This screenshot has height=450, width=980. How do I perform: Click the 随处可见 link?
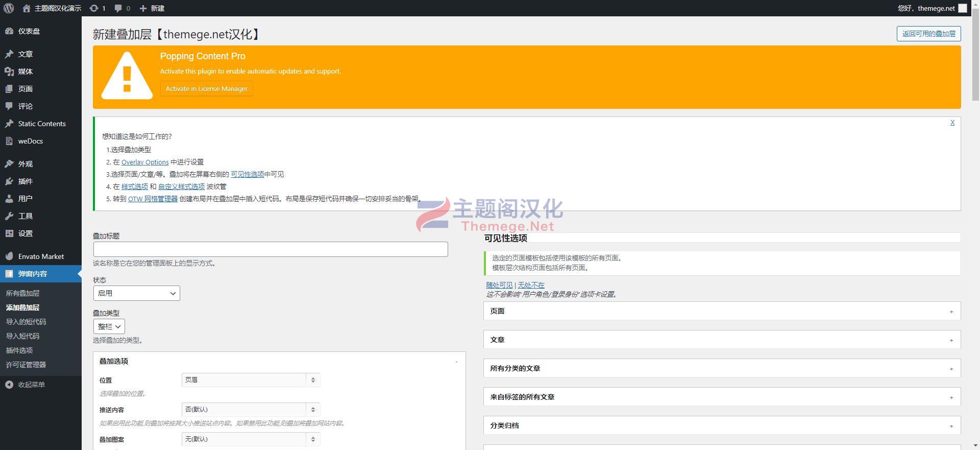coord(499,285)
